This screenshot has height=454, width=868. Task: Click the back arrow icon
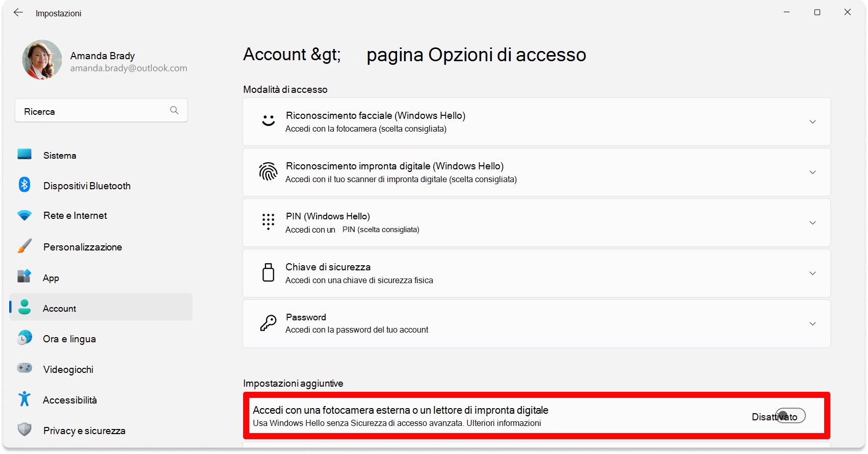[x=18, y=13]
